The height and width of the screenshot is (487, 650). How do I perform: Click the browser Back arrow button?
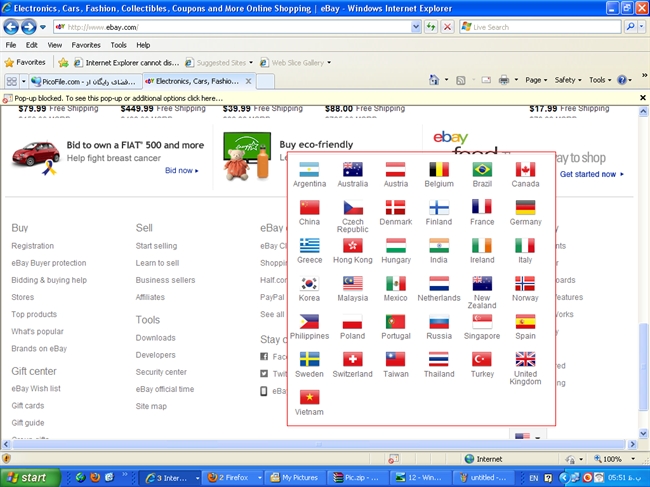(x=11, y=27)
